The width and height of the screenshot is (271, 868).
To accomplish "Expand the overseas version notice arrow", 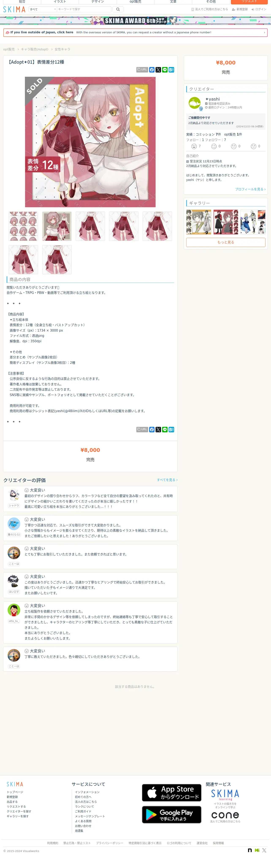I will 264,33.
